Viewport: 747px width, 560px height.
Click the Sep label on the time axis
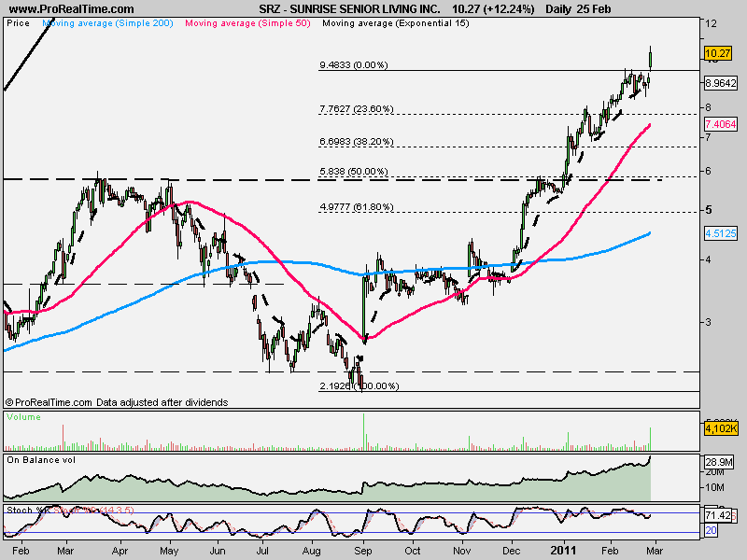(363, 551)
